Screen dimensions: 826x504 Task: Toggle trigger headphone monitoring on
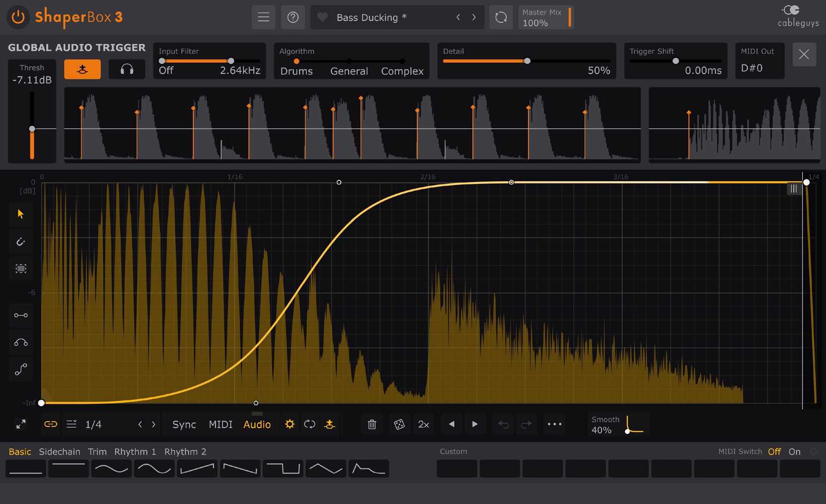click(127, 69)
